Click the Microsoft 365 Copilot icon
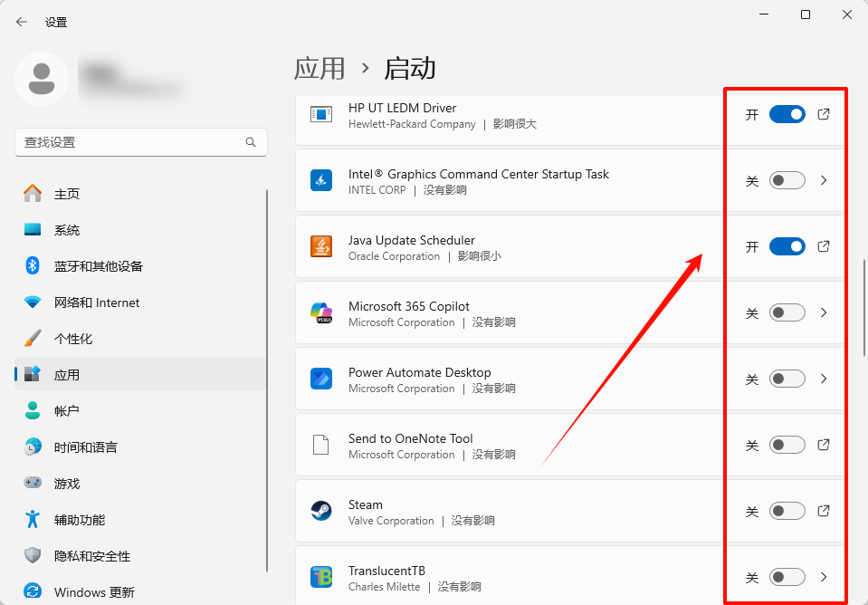This screenshot has width=868, height=605. (321, 312)
